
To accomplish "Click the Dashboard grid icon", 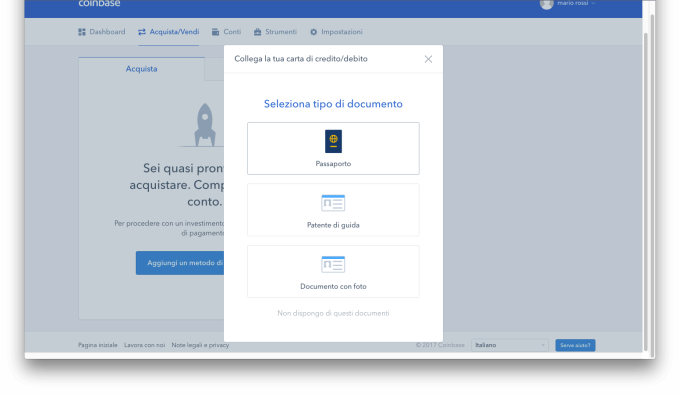I will (x=82, y=32).
